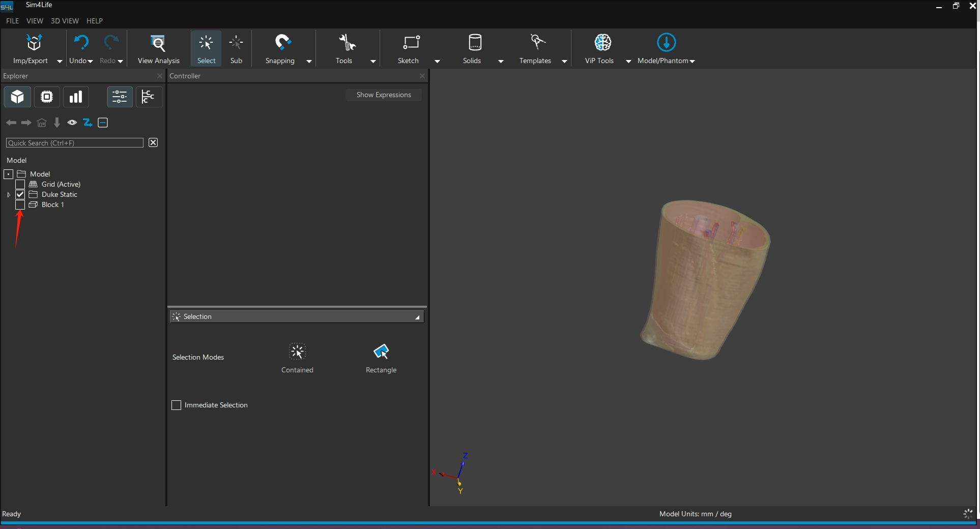Uncheck the Duke Static checkbox
Viewport: 980px width, 529px height.
[x=20, y=195]
